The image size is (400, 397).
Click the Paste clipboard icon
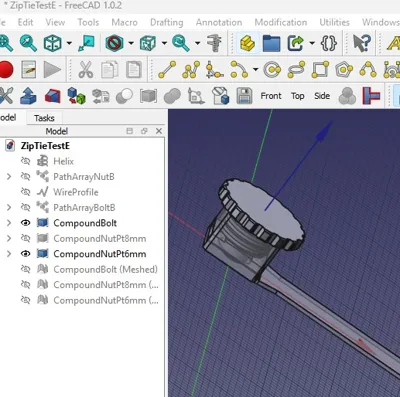(134, 70)
